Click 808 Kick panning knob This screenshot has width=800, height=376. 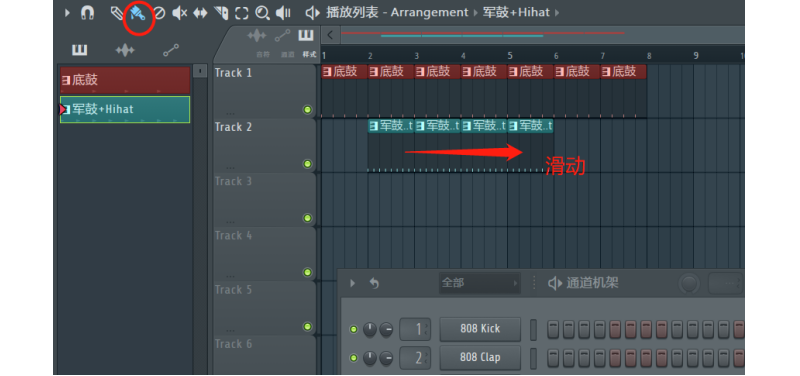click(370, 330)
